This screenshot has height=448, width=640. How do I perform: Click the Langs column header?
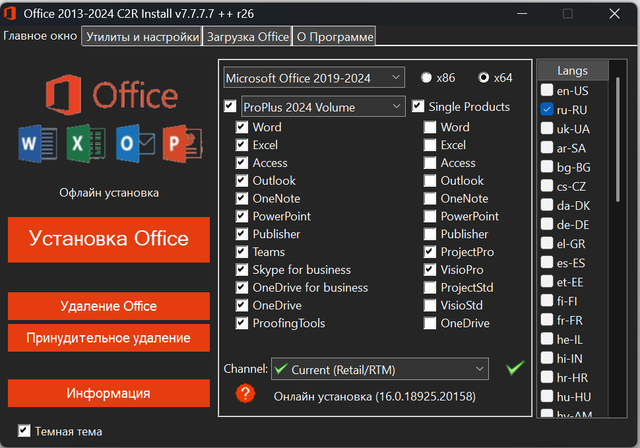pos(573,70)
